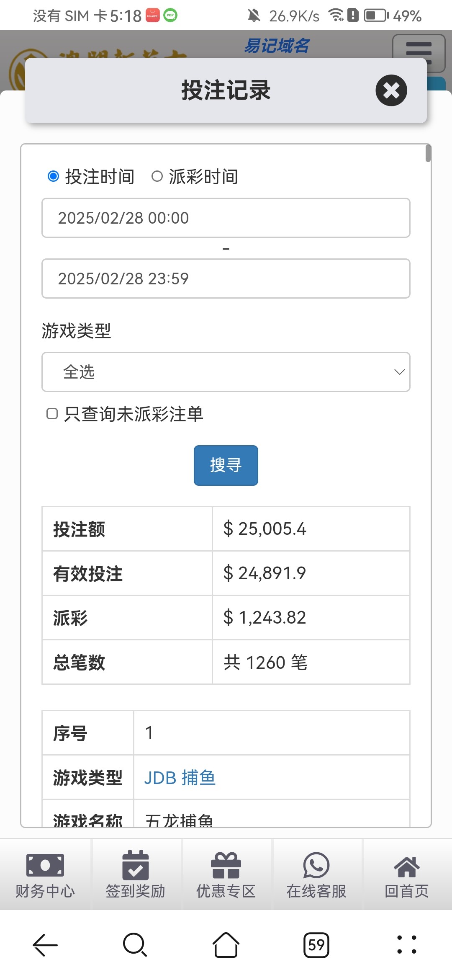Click the 搜寻 search button
The width and height of the screenshot is (452, 980).
pos(226,465)
